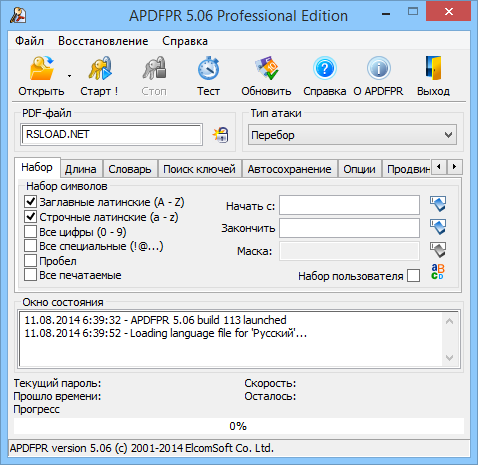Minimize the APDFPR window
Screen dimensions: 478x465
pos(386,13)
